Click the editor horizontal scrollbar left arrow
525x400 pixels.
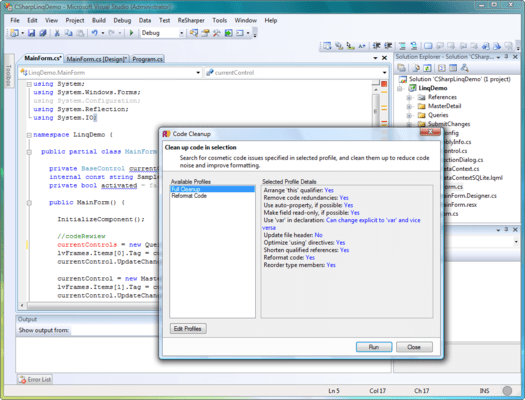[22, 306]
